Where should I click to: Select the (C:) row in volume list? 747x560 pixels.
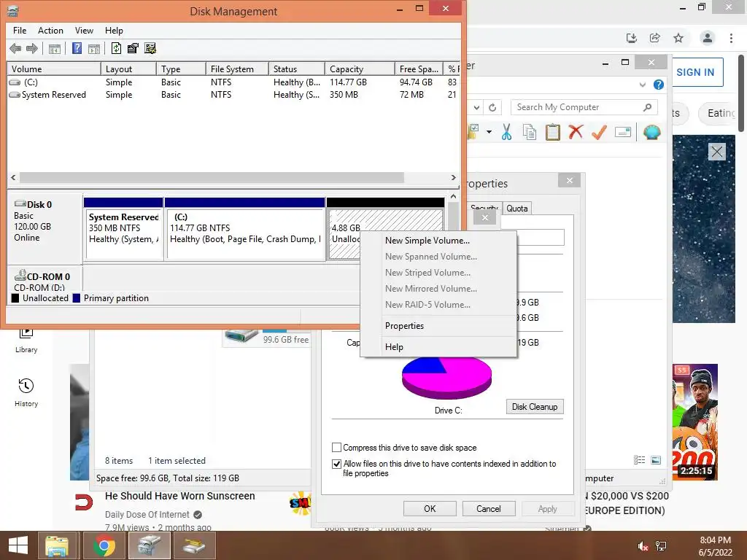[x=233, y=82]
